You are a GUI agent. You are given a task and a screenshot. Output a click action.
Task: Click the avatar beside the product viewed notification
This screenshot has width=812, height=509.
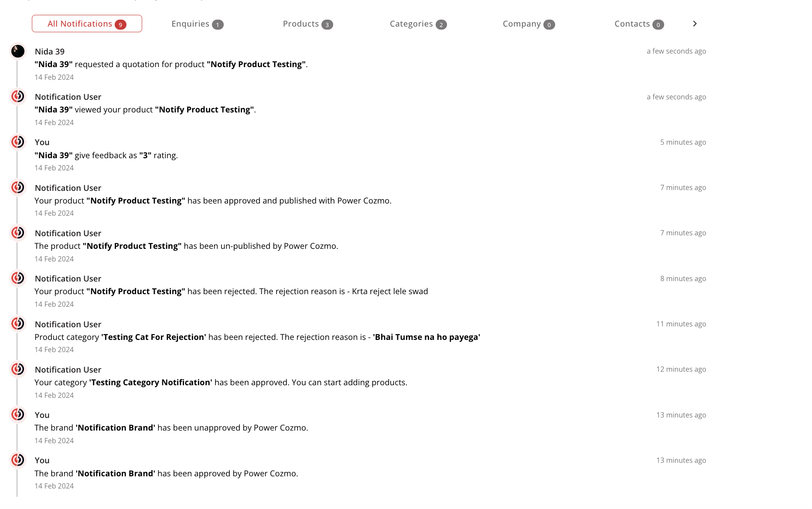(x=18, y=96)
